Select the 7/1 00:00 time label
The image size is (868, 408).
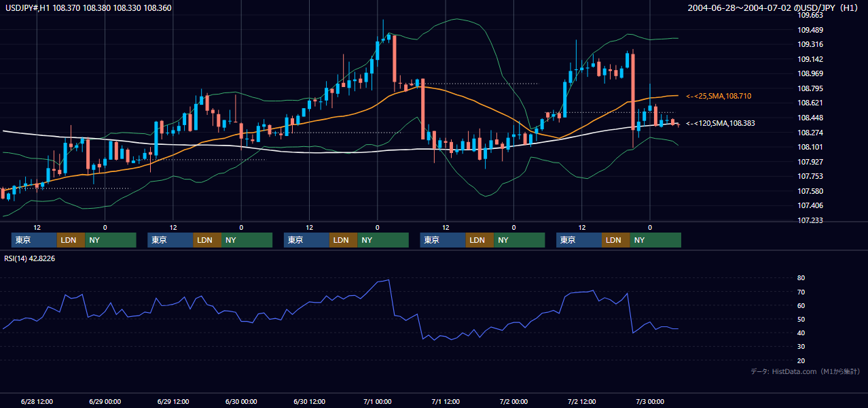pyautogui.click(x=378, y=401)
